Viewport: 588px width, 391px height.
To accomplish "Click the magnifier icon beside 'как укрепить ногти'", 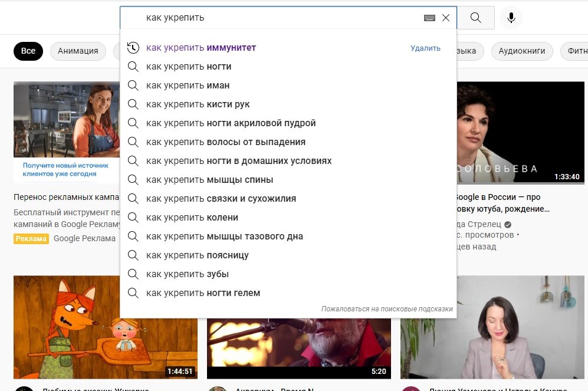I will pyautogui.click(x=134, y=67).
